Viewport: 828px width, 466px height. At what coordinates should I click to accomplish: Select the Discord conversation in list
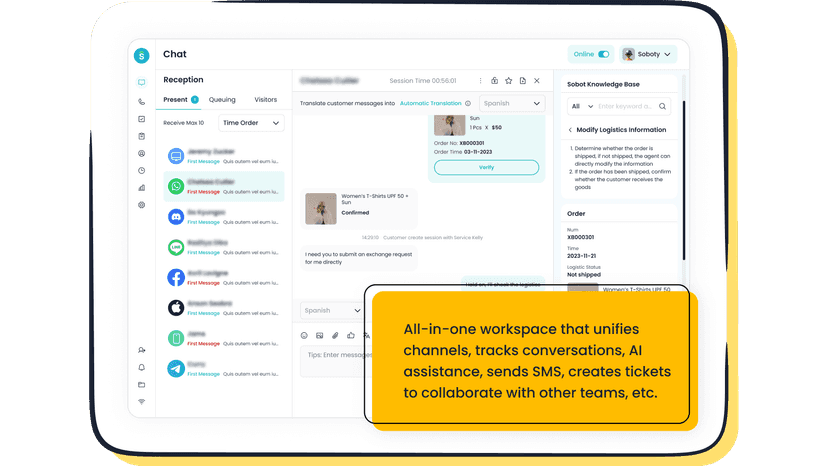tap(224, 217)
